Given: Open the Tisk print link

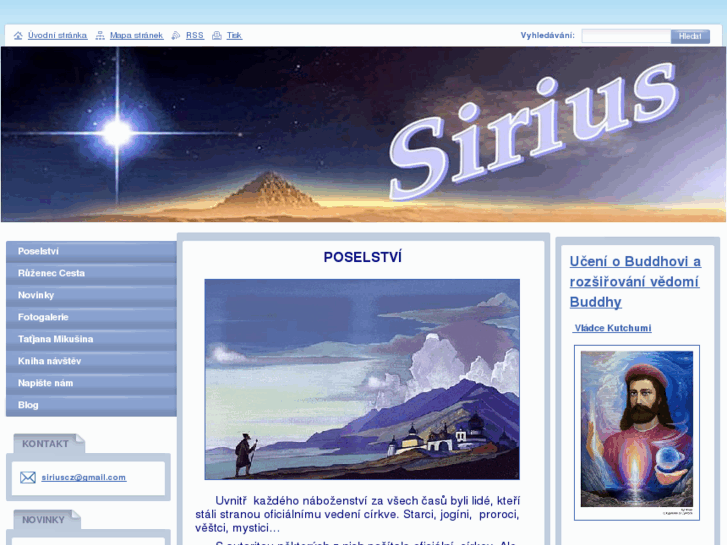Looking at the screenshot, I should tap(234, 36).
